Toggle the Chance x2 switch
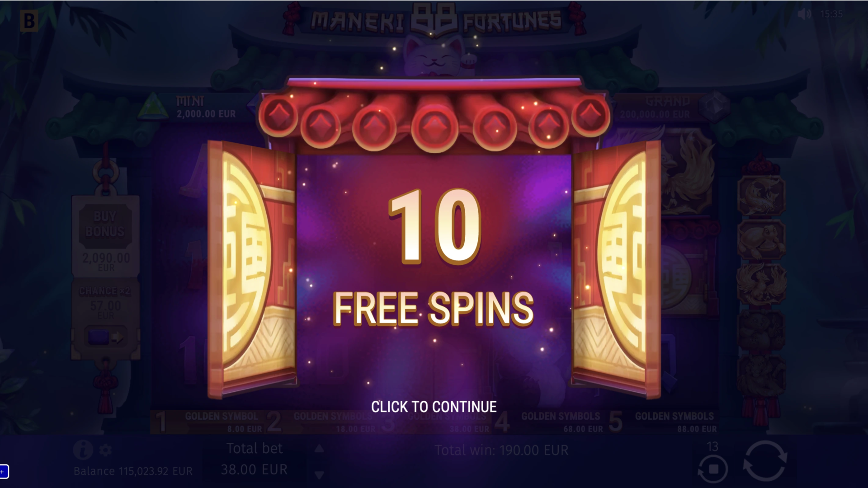This screenshot has width=868, height=488. coord(105,337)
